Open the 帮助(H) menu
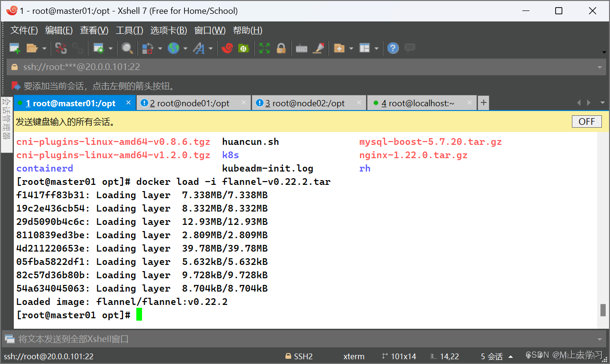The height and width of the screenshot is (364, 610). click(248, 30)
